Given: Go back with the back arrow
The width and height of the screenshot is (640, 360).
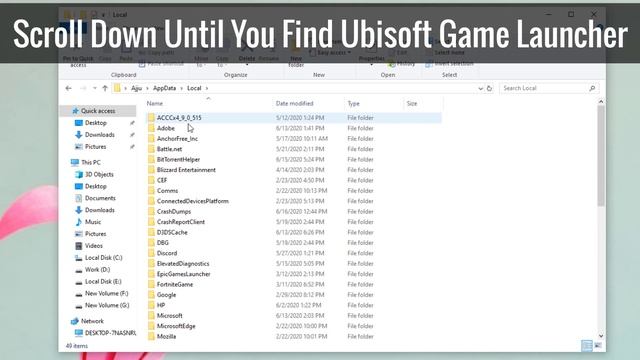Looking at the screenshot, I should point(69,88).
